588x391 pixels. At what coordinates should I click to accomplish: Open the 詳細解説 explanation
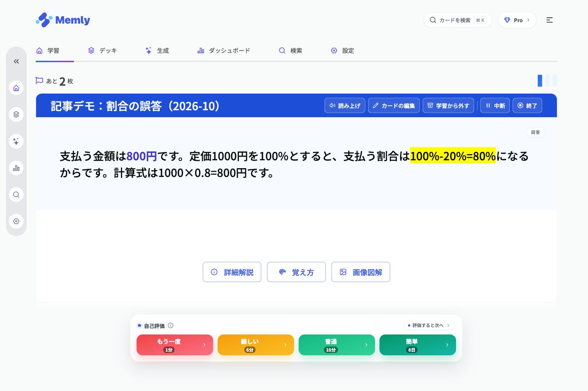tap(232, 272)
